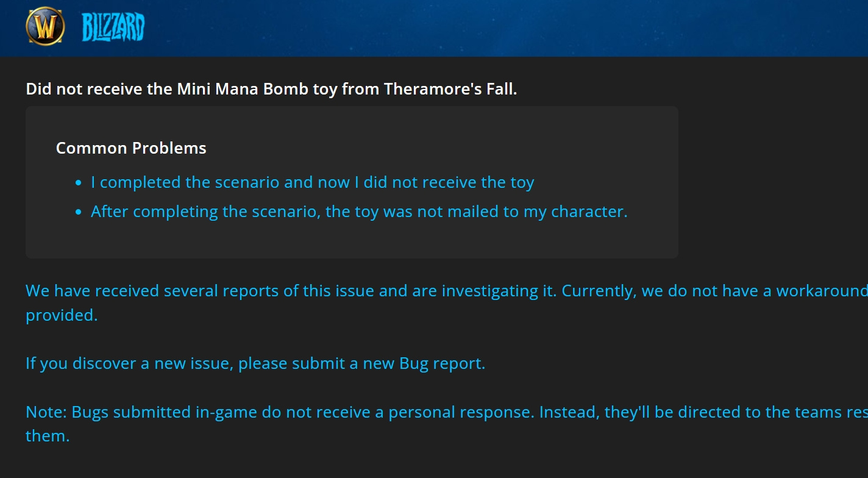Open 'toy was not mailed' problem link

pos(359,212)
